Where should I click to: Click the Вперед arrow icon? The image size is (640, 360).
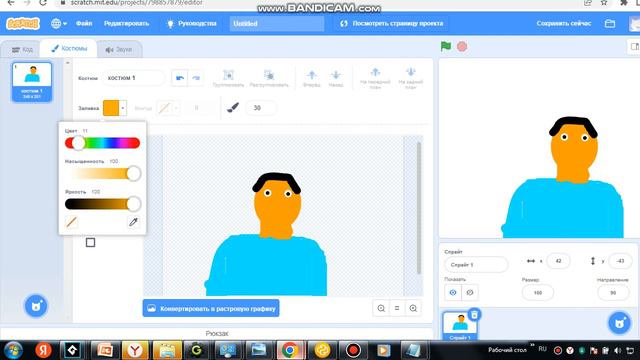[312, 78]
